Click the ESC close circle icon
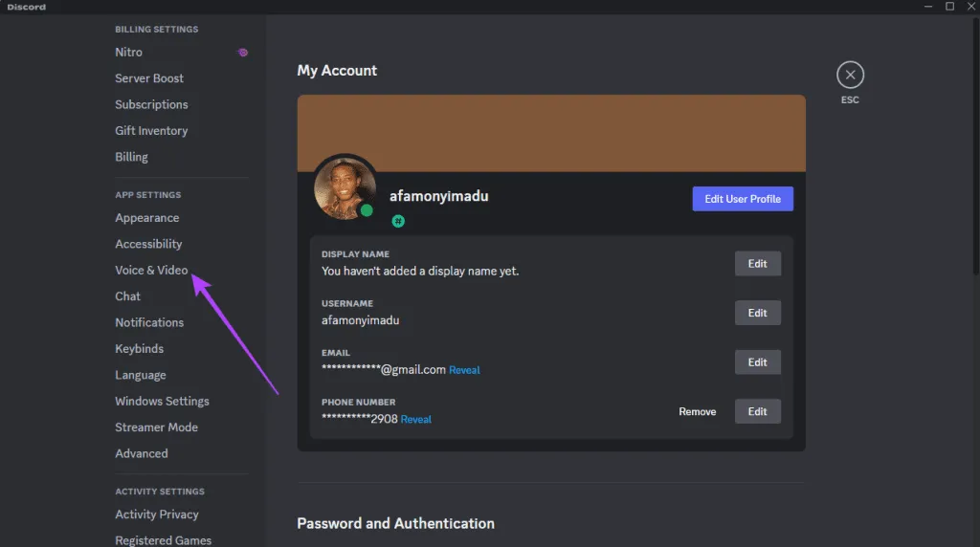Screen dimensions: 980x547 [850, 75]
